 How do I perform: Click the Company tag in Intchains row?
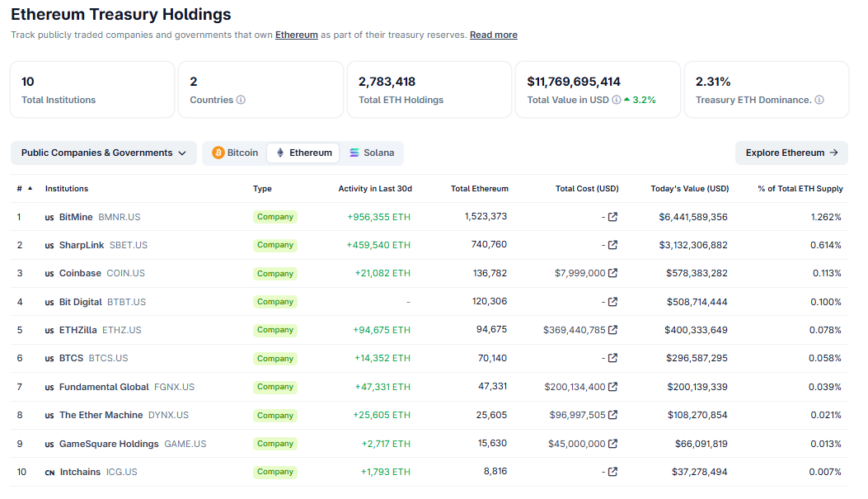(x=275, y=472)
